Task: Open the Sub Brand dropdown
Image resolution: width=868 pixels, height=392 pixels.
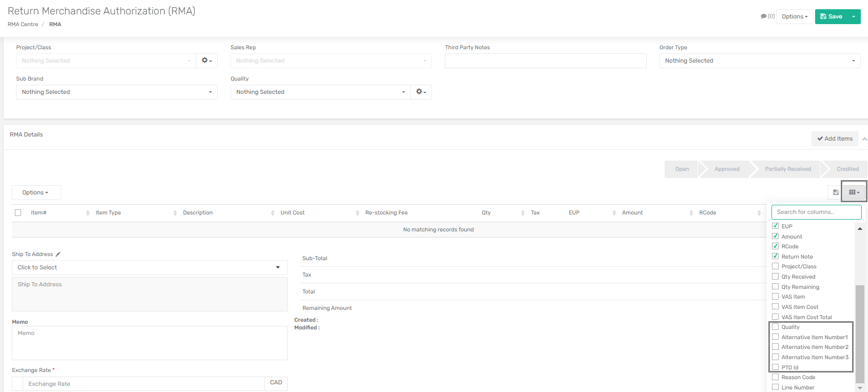Action: [117, 92]
